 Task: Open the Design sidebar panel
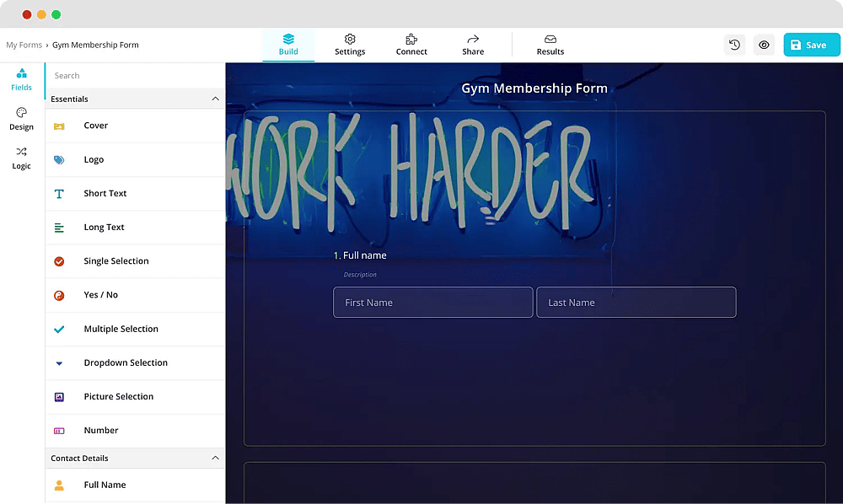point(22,120)
